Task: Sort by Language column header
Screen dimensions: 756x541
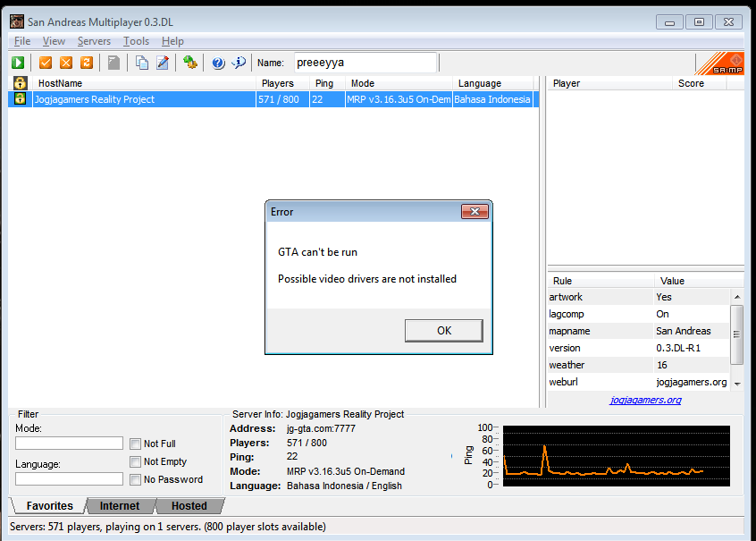Action: click(x=492, y=83)
